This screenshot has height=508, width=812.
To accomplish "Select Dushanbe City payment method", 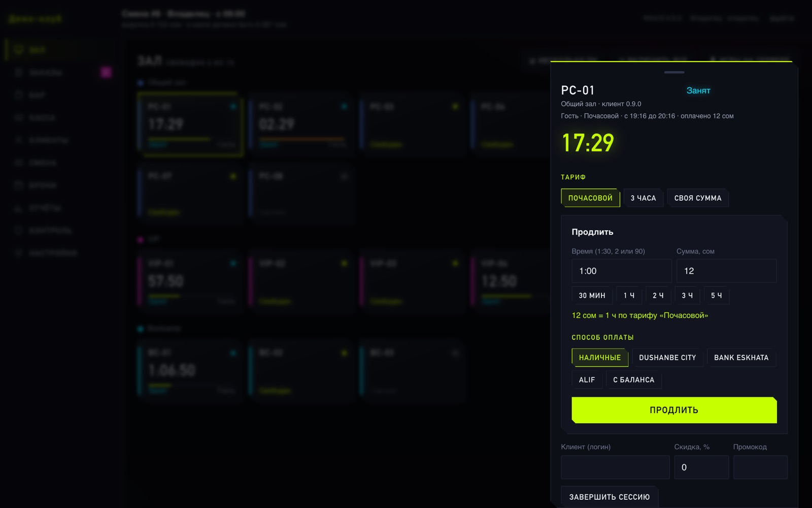I will 667,358.
